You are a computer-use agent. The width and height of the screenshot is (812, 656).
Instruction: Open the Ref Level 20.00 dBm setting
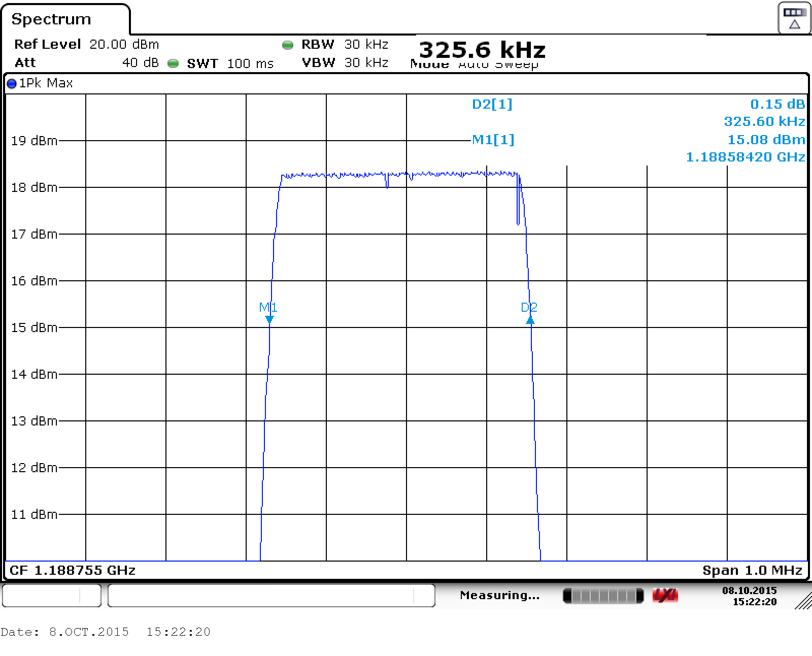[86, 45]
